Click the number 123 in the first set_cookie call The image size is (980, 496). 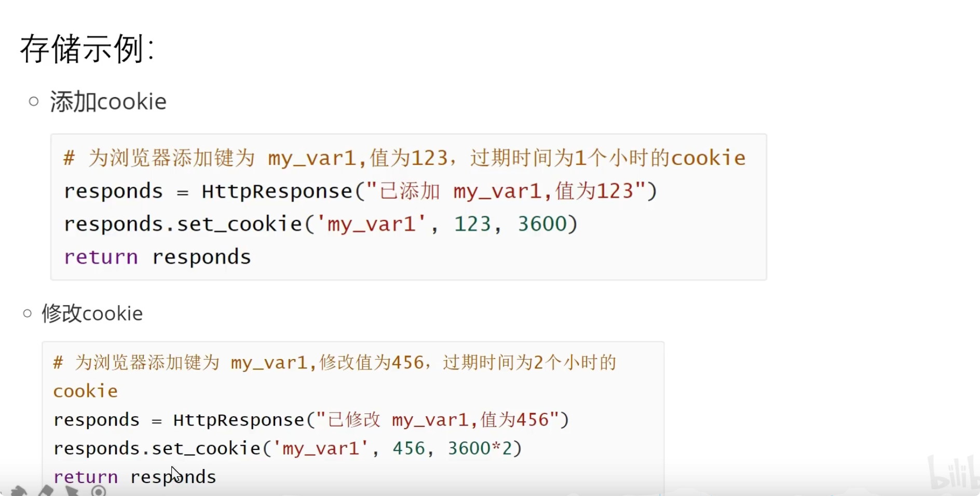(472, 224)
